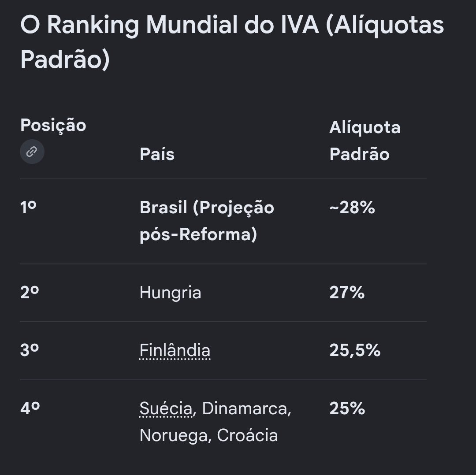Select the Hungria country cell
The height and width of the screenshot is (475, 476).
170,293
